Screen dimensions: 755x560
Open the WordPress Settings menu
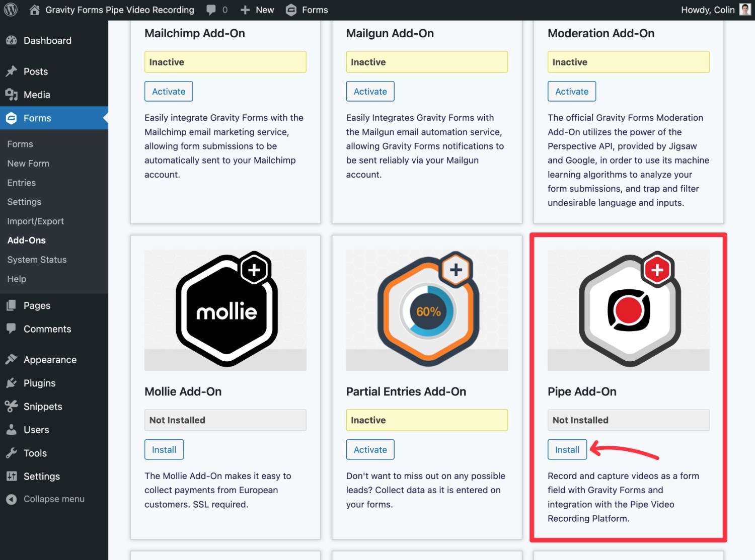42,476
